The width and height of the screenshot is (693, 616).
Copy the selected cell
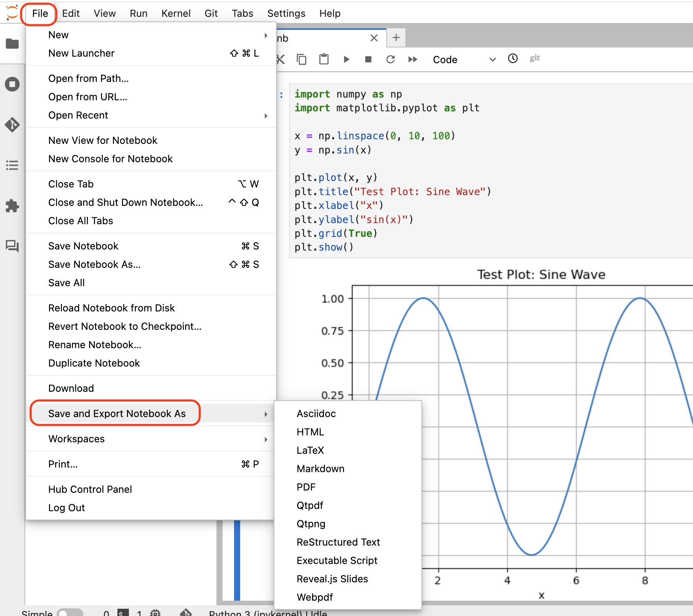pyautogui.click(x=301, y=59)
